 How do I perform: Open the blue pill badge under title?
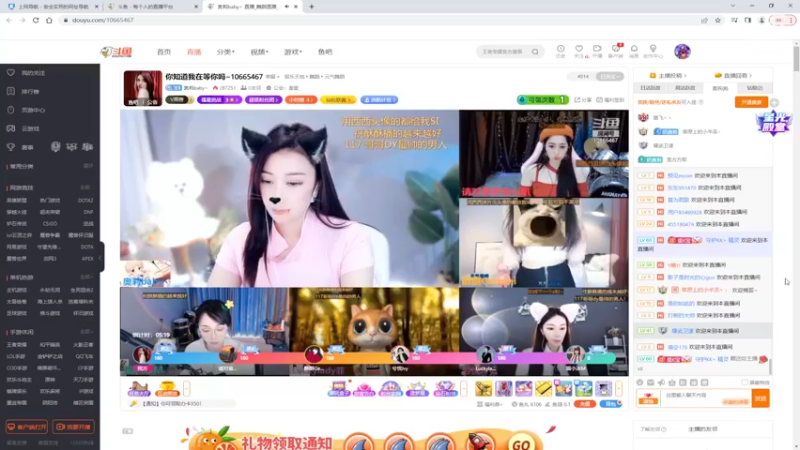click(379, 99)
